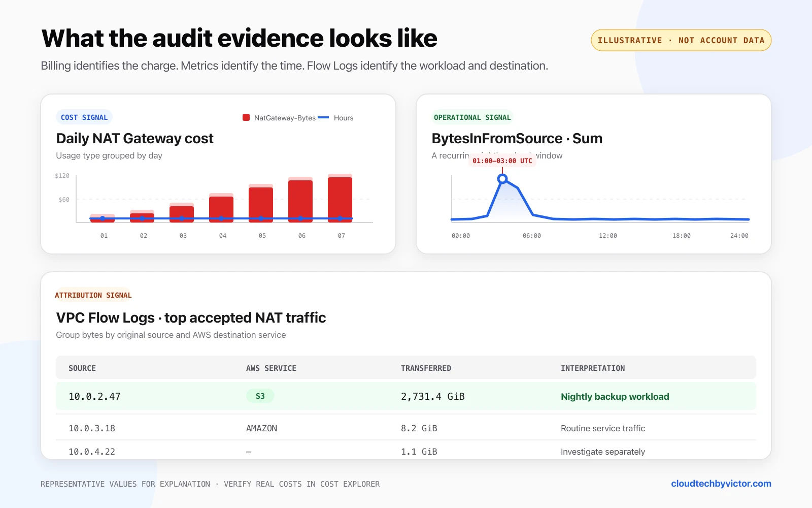Click the 24:00 time axis label
The width and height of the screenshot is (812, 508).
coord(739,236)
